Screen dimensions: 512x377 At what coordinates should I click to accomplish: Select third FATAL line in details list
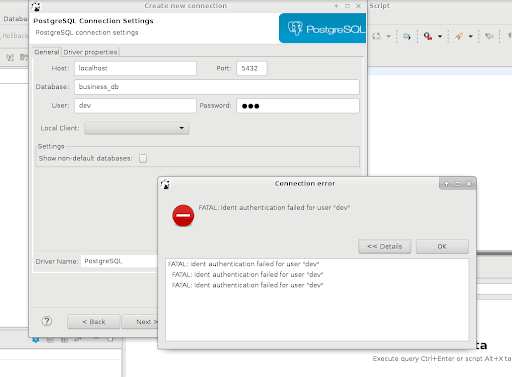[x=247, y=285]
